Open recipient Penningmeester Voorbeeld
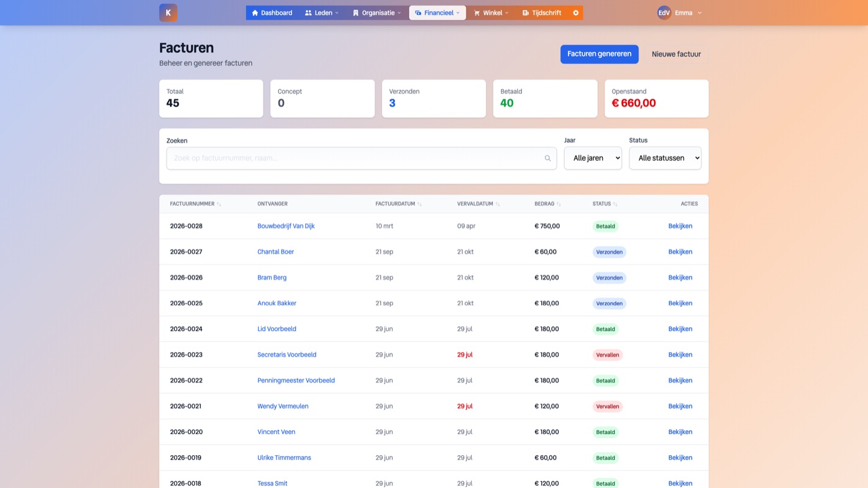This screenshot has width=868, height=488. point(296,381)
